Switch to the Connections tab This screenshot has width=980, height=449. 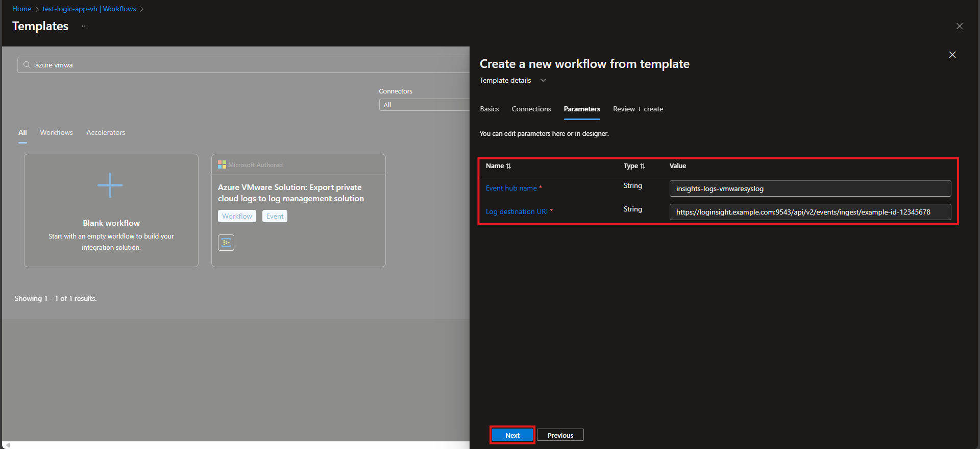pos(531,109)
